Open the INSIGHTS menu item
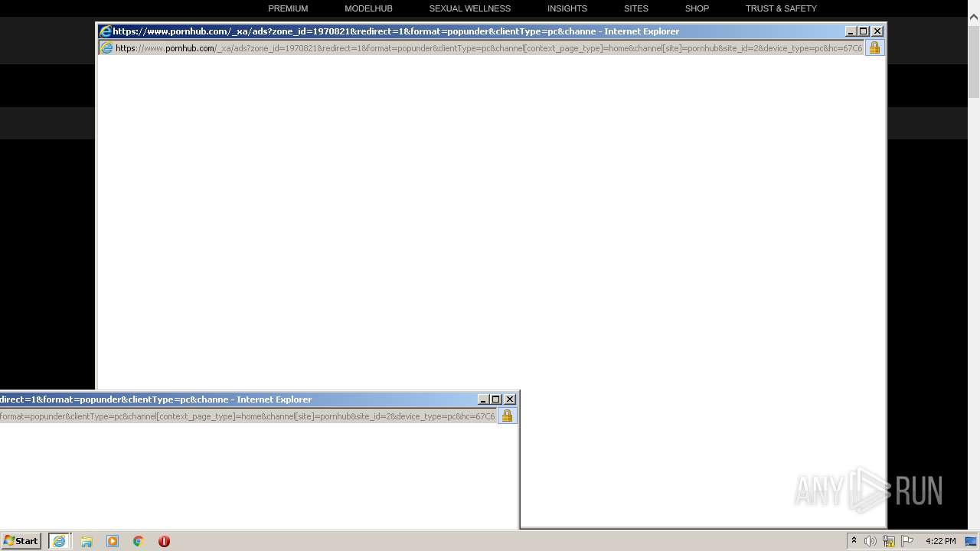 click(x=567, y=8)
